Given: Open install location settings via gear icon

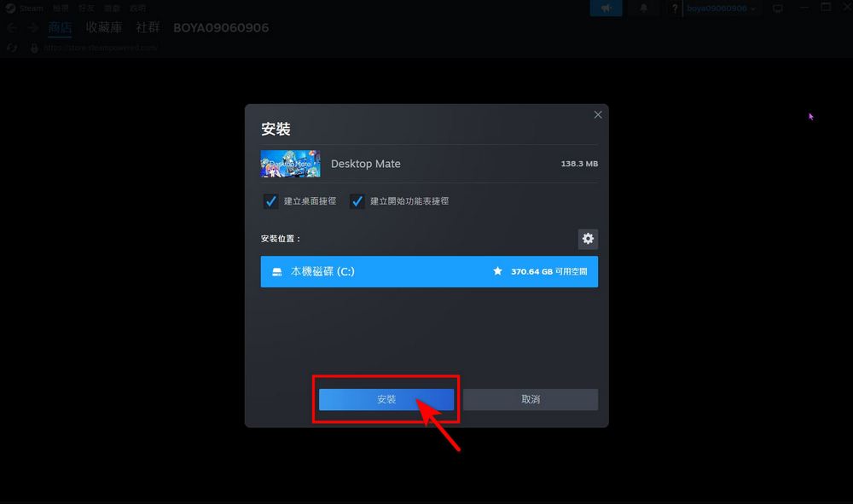Looking at the screenshot, I should click(588, 239).
